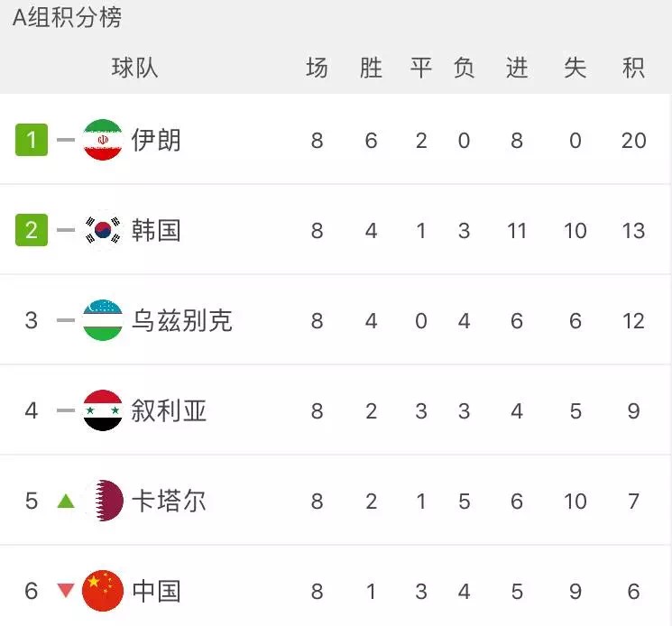
Task: Select the 叙利亚 team name
Action: tap(169, 410)
